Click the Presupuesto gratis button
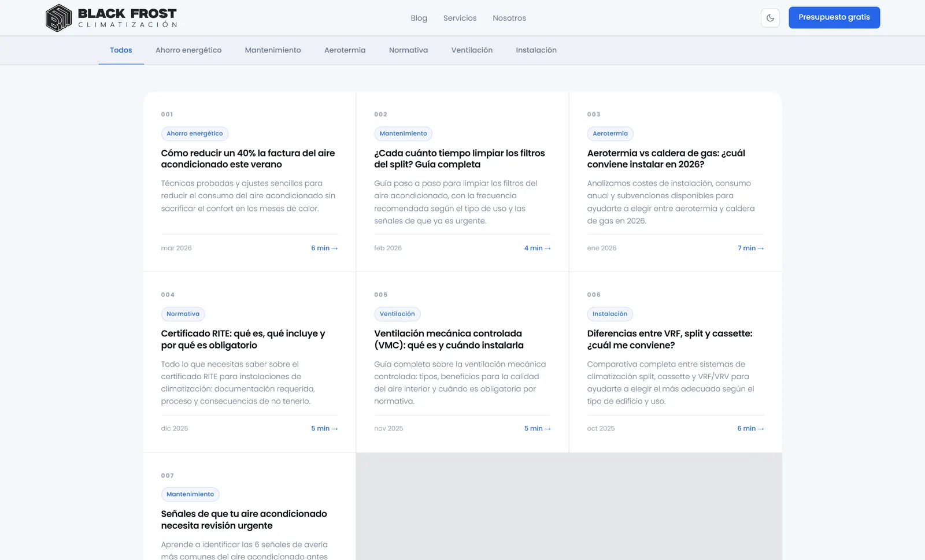 coord(834,17)
